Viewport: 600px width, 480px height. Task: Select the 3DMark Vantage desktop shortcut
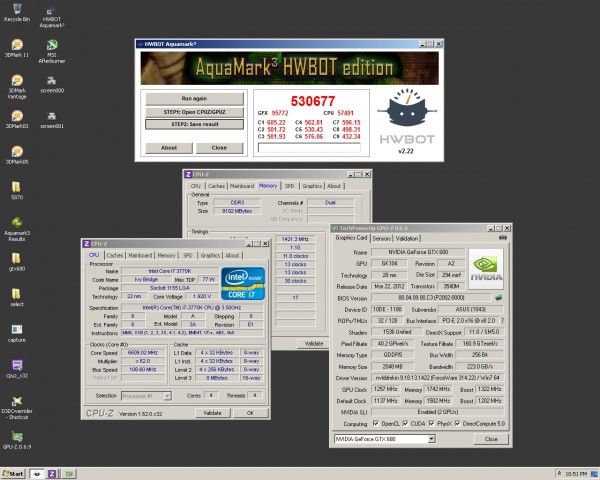click(17, 87)
